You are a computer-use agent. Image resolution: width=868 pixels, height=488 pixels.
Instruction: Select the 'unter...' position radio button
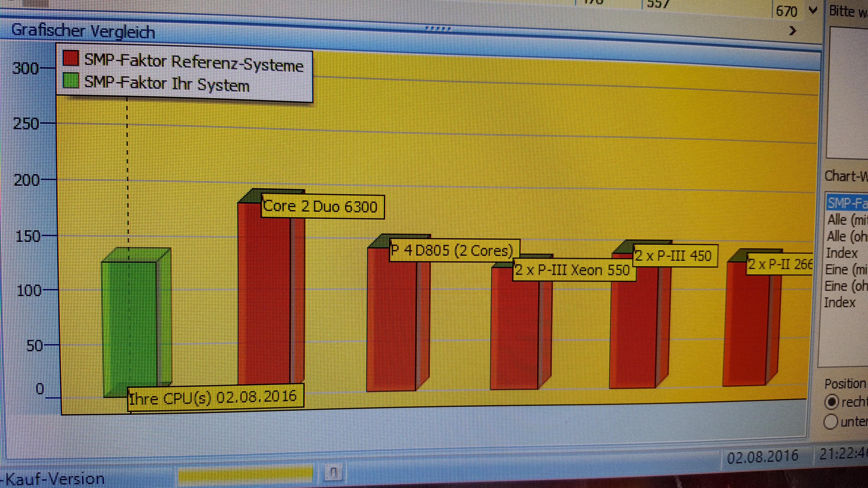tap(831, 422)
